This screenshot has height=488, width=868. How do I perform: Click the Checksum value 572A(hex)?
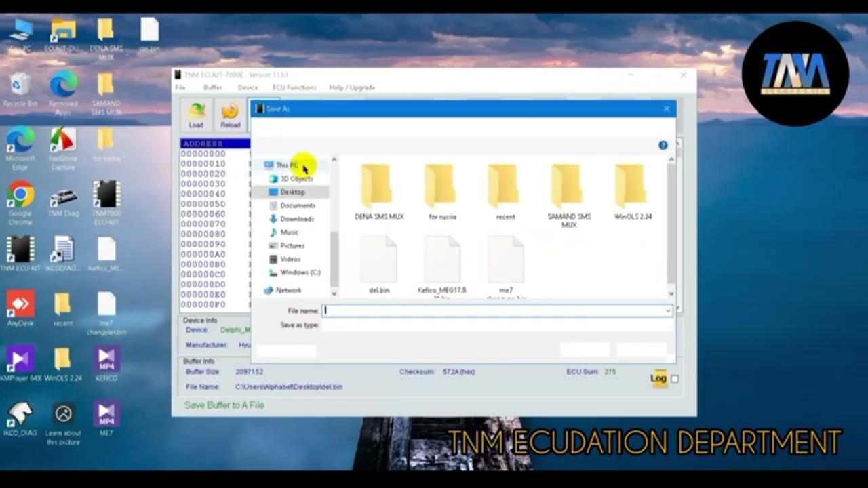click(458, 372)
